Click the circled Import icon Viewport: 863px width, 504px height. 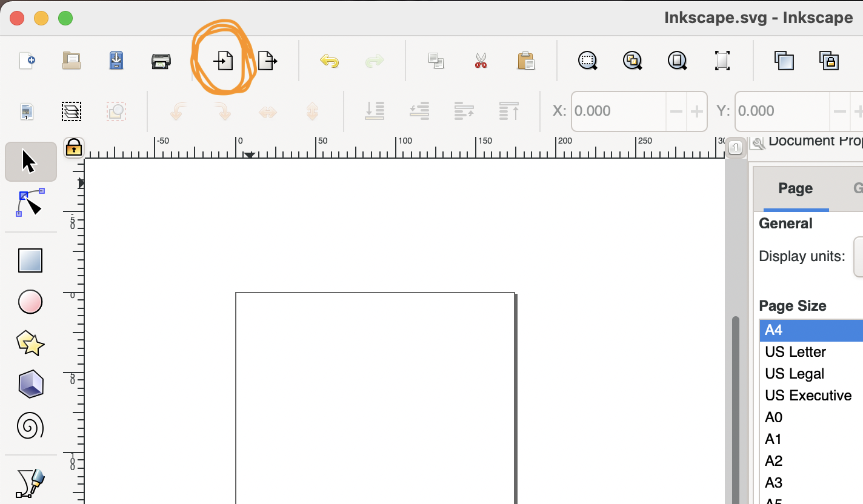[x=223, y=60]
